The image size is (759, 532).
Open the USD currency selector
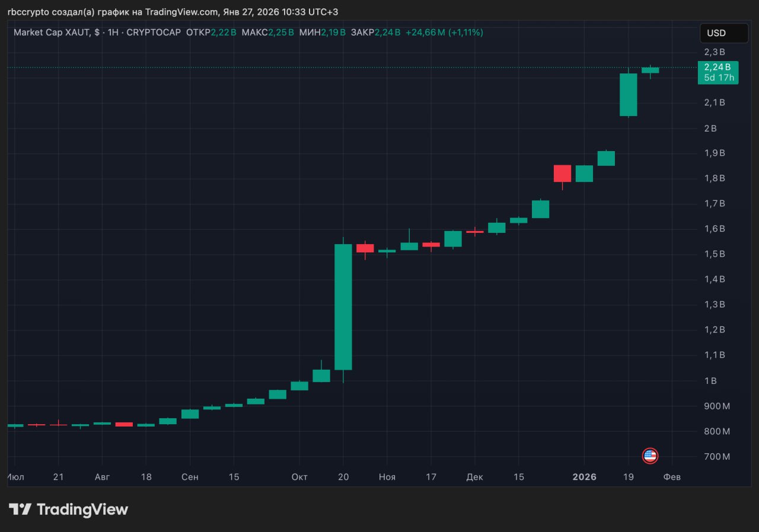tap(723, 33)
